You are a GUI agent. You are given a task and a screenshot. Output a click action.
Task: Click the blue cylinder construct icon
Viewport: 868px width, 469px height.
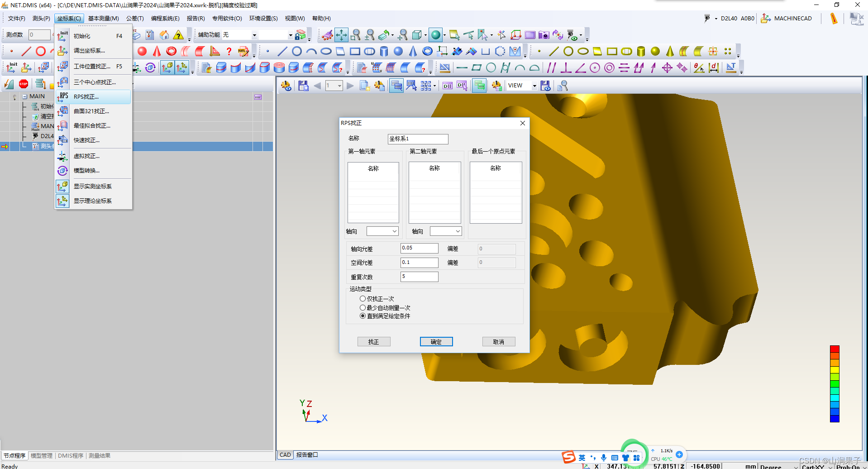[x=384, y=51]
